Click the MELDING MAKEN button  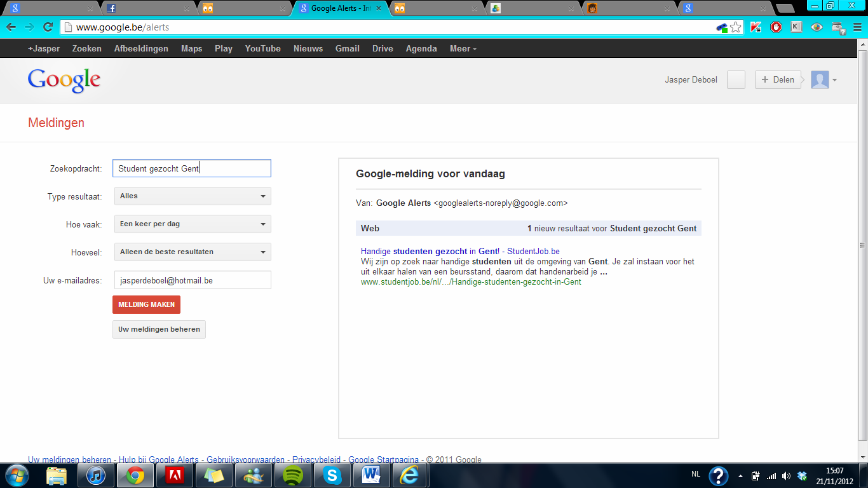[x=146, y=304]
